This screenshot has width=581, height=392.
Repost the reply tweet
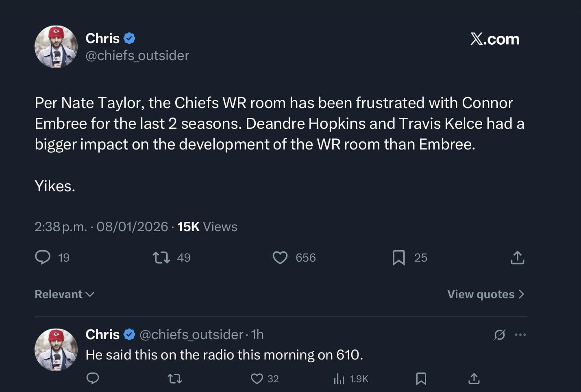[x=174, y=378]
